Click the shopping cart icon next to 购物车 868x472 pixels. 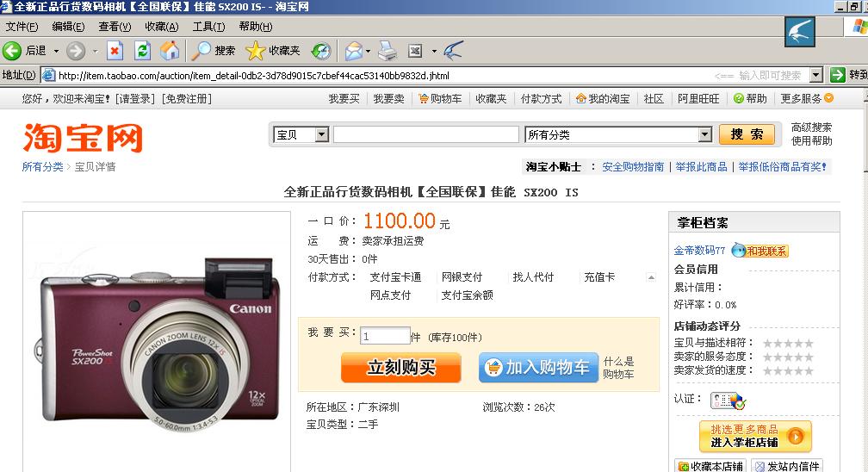pyautogui.click(x=424, y=98)
